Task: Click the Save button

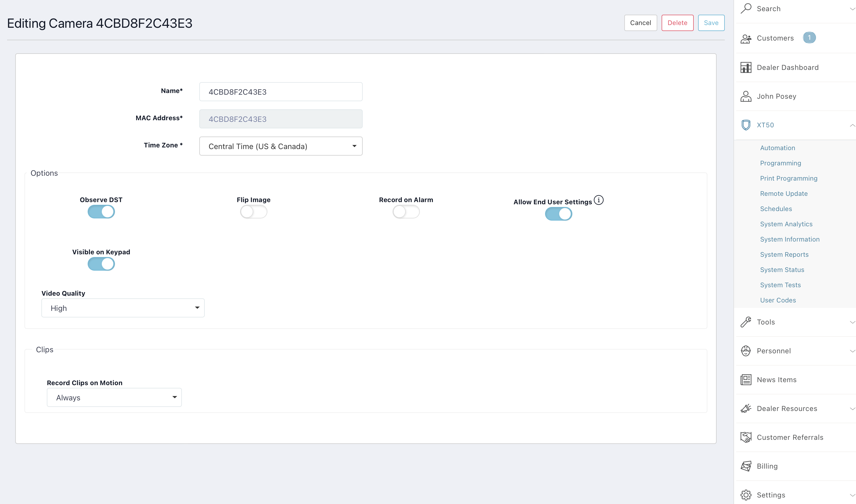Action: pyautogui.click(x=711, y=23)
